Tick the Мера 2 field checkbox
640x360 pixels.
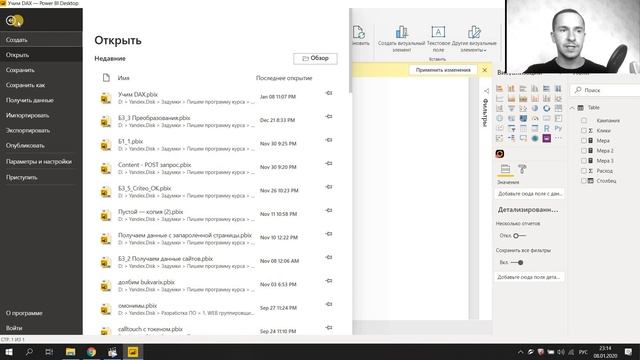(x=584, y=151)
